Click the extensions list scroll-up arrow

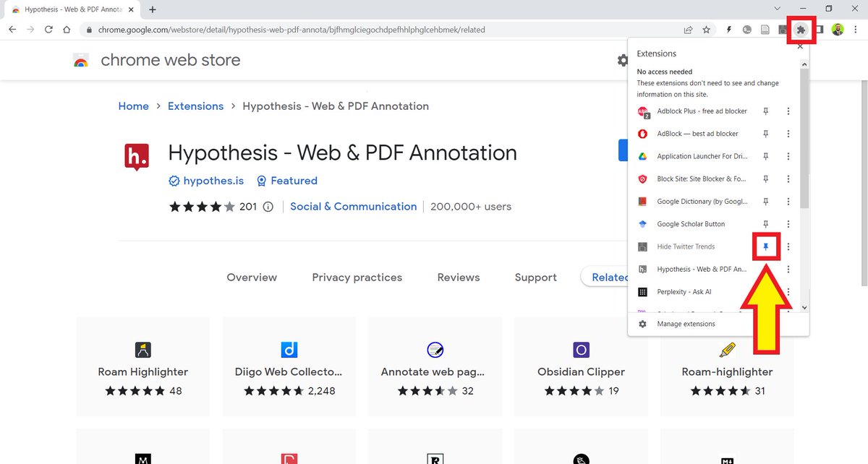[x=804, y=66]
